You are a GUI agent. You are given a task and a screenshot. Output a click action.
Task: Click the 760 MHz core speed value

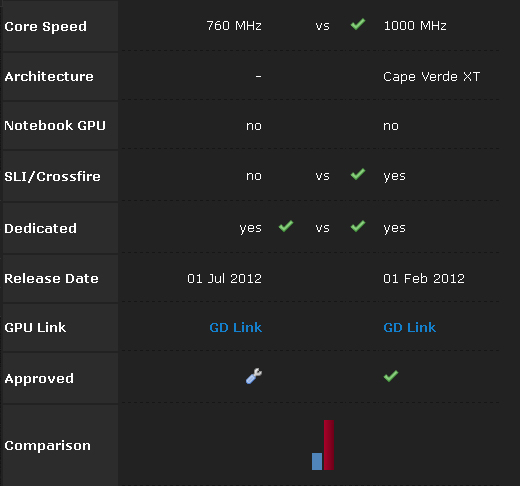pyautogui.click(x=234, y=26)
